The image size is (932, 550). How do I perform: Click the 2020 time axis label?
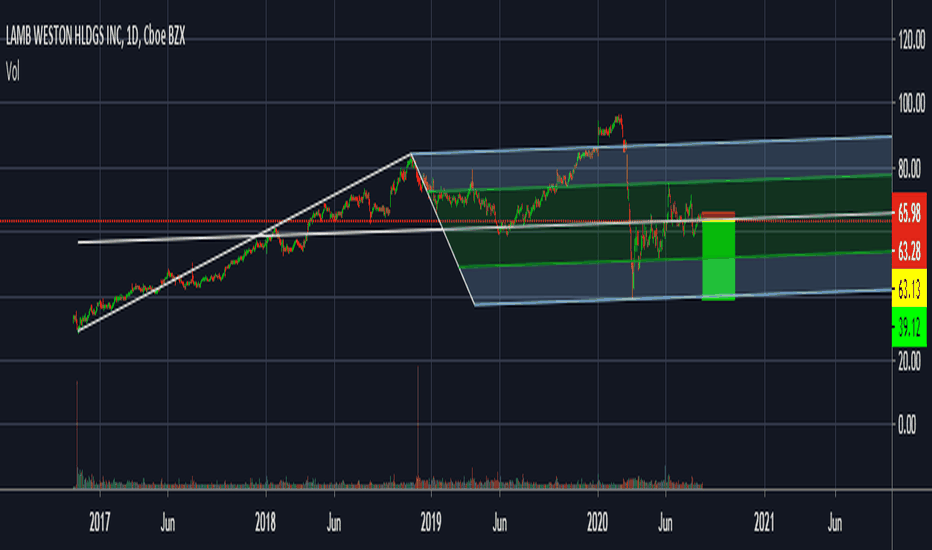click(x=597, y=523)
